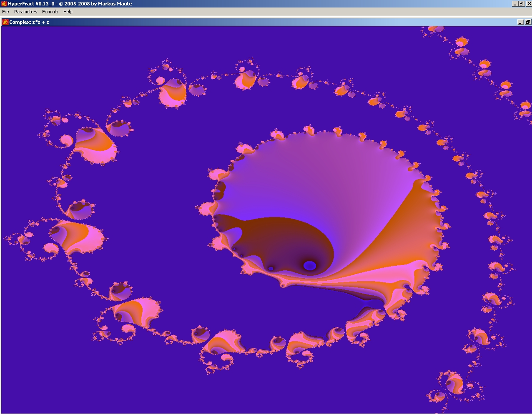Open the Parameters menu

click(25, 12)
